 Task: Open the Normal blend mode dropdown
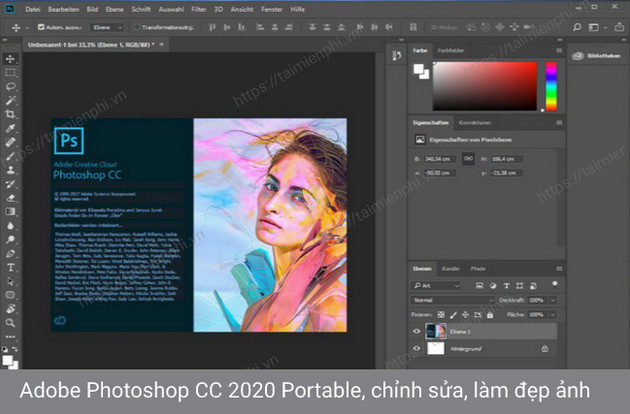pyautogui.click(x=452, y=300)
